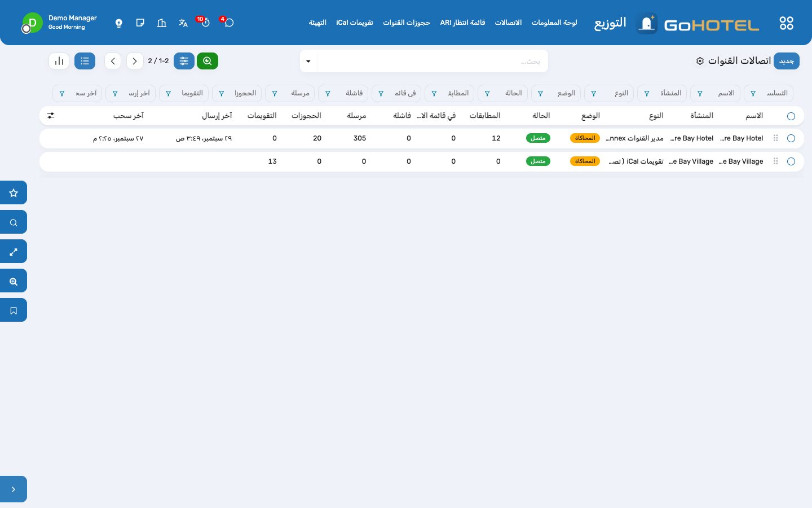Open activity clock icon with 10 badge
Image resolution: width=812 pixels, height=508 pixels.
[x=205, y=23]
